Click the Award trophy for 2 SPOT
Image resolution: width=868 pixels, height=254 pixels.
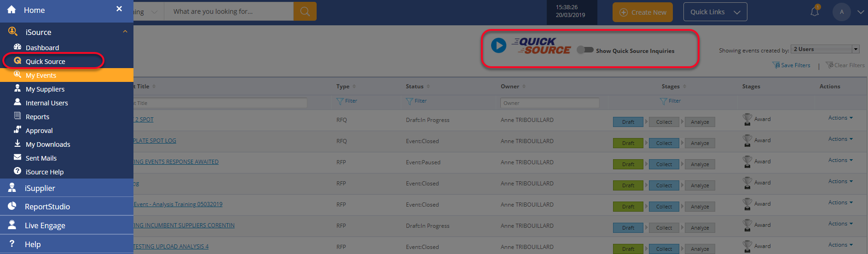[747, 119]
